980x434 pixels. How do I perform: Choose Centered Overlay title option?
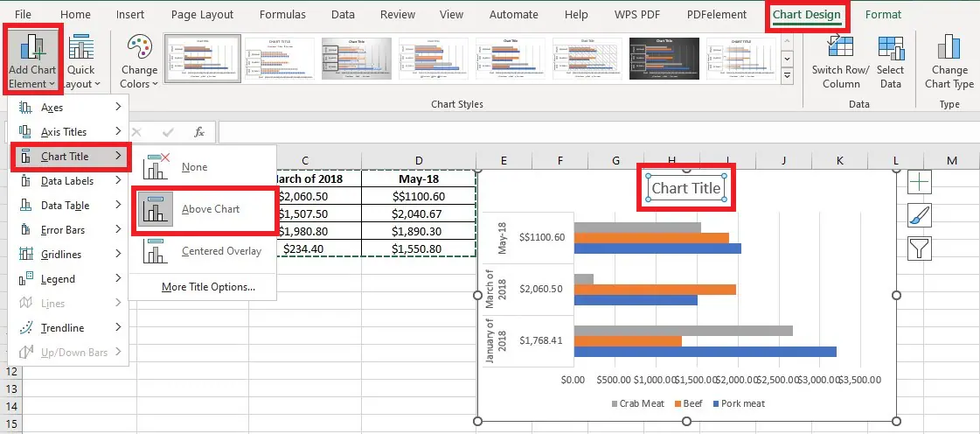203,251
